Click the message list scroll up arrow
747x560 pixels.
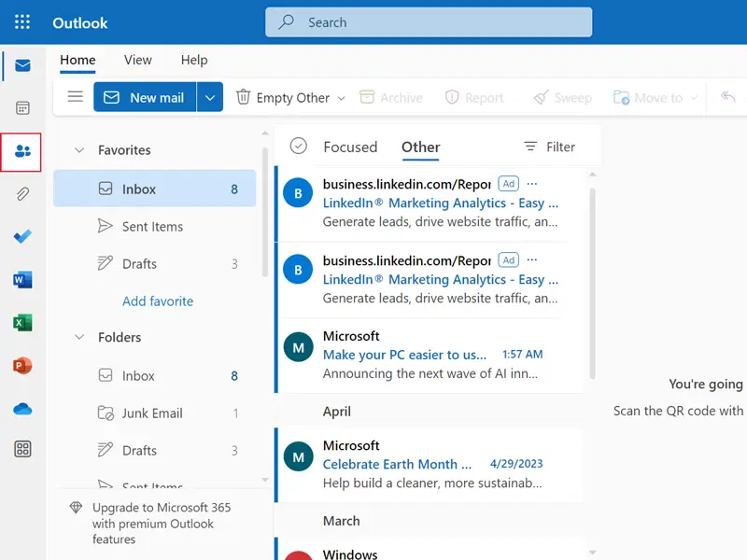coord(592,175)
